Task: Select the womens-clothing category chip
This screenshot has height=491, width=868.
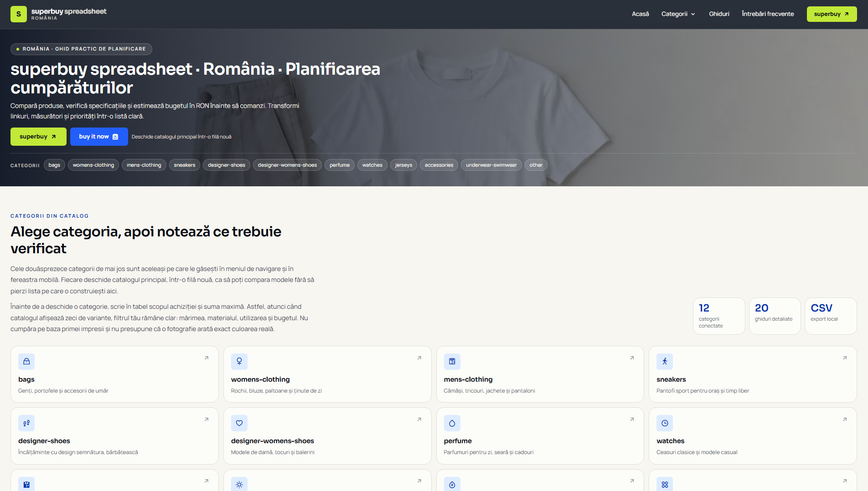Action: (x=93, y=165)
